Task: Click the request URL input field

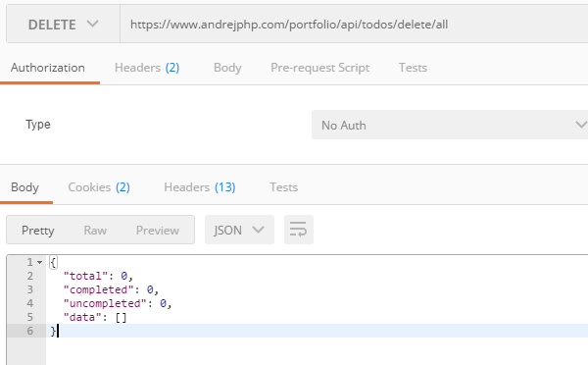Action: [x=354, y=25]
